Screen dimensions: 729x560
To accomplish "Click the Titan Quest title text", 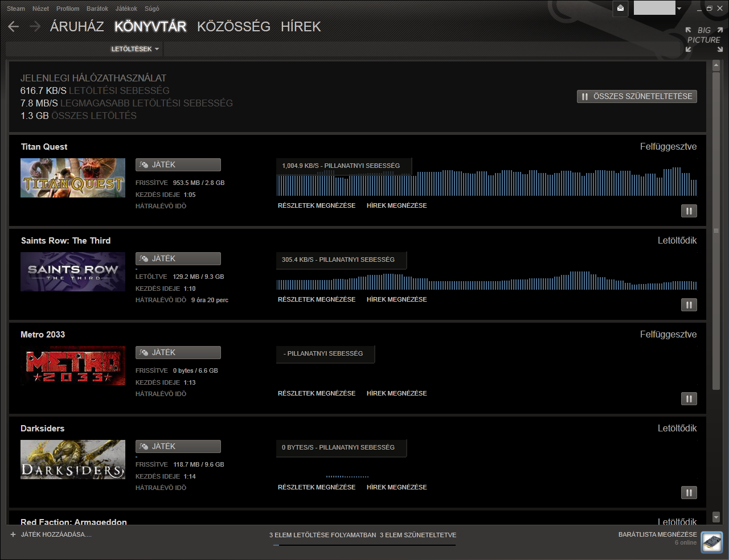I will pos(44,147).
